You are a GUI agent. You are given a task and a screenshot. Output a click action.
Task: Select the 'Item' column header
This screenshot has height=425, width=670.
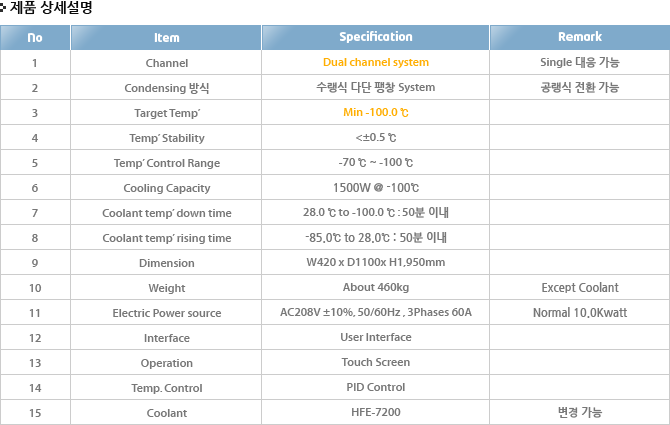(166, 38)
